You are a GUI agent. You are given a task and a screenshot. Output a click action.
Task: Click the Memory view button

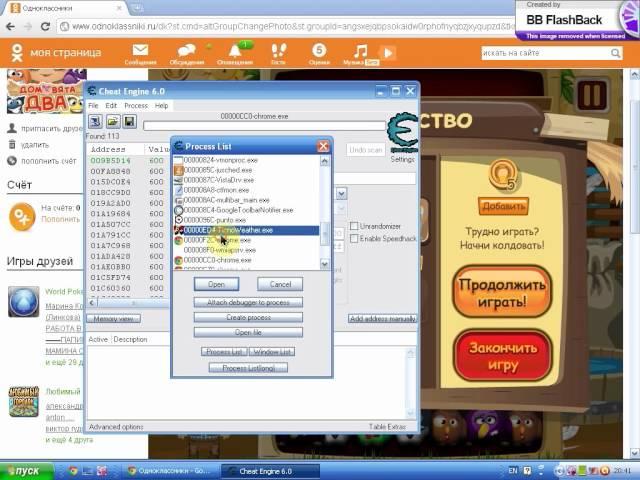point(113,319)
